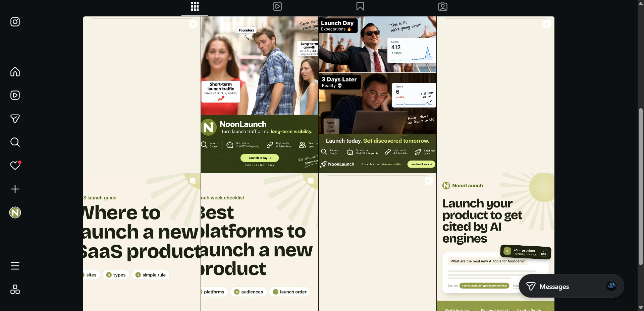
Task: Open Notifications heart icon
Action: 15,165
